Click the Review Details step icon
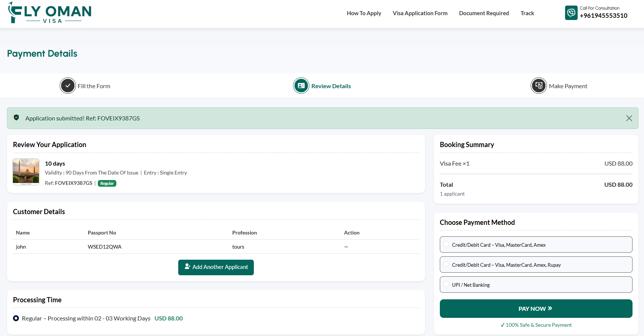Image resolution: width=644 pixels, height=336 pixels. [x=301, y=86]
